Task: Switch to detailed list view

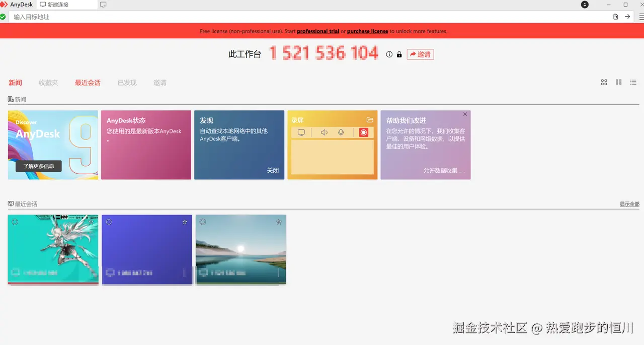Action: [632, 82]
